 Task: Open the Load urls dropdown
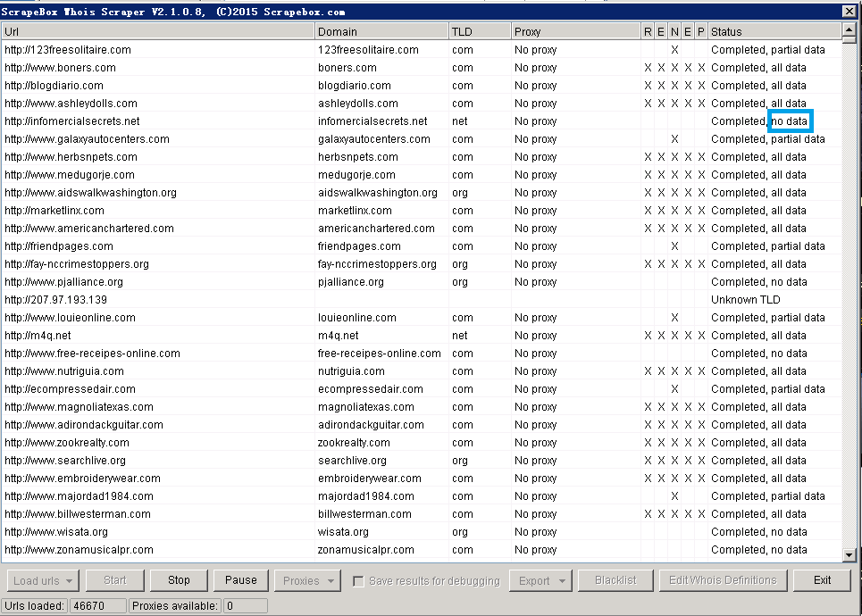tap(43, 580)
